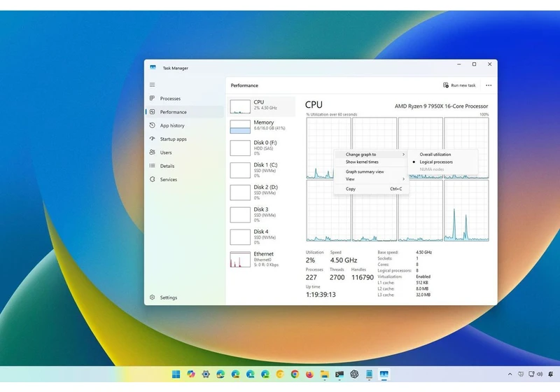Open File Explorer from the taskbar
This screenshot has height=392, width=560.
(324, 374)
